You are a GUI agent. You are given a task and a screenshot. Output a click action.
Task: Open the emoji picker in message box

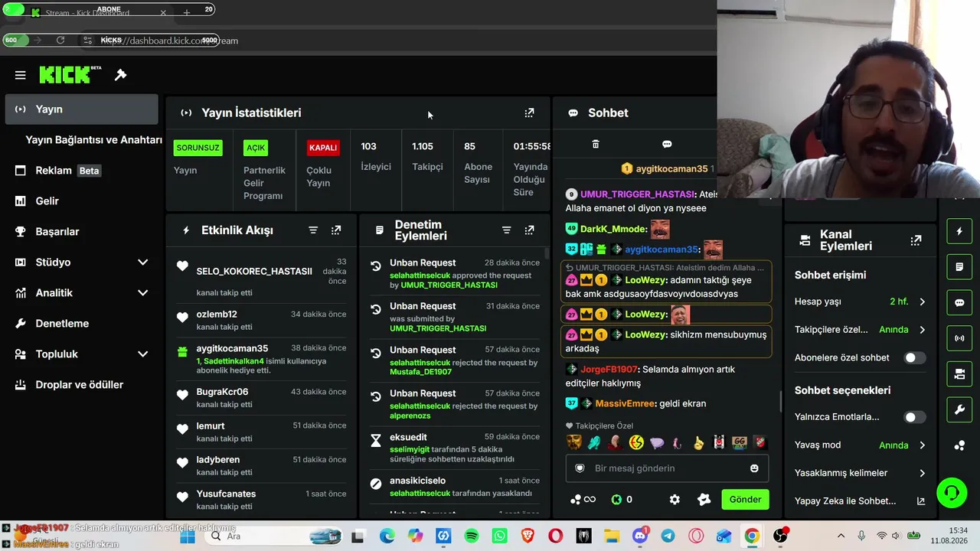click(754, 468)
